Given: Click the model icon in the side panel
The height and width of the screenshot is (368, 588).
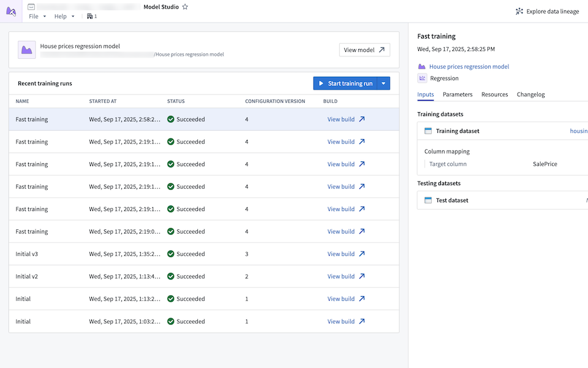Looking at the screenshot, I should coord(422,66).
